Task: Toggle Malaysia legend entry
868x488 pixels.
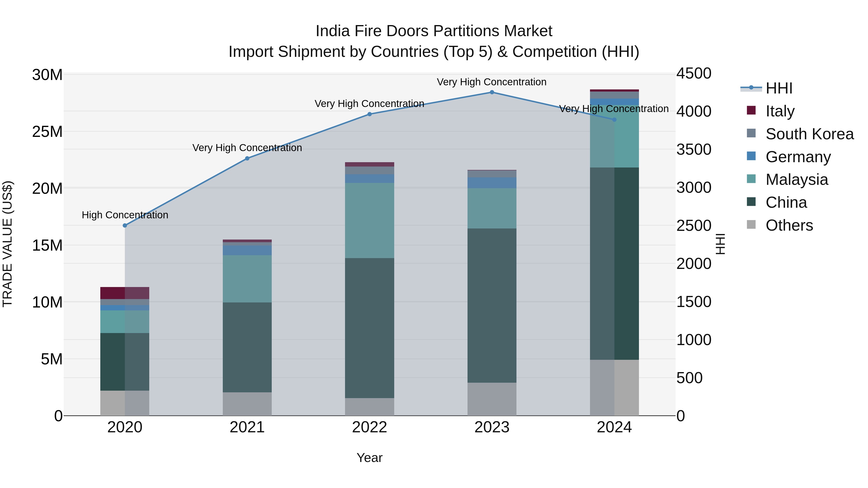Action: (x=787, y=180)
